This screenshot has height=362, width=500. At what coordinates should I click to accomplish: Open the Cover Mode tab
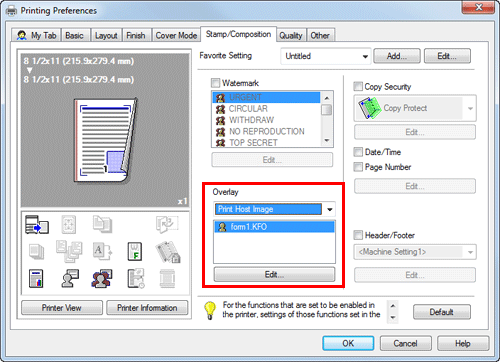(176, 36)
